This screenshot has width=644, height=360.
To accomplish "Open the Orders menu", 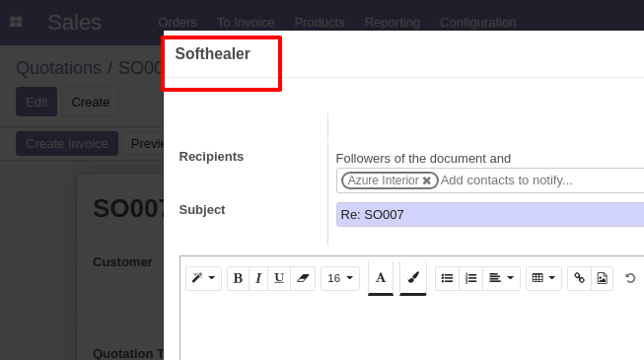I will point(178,22).
